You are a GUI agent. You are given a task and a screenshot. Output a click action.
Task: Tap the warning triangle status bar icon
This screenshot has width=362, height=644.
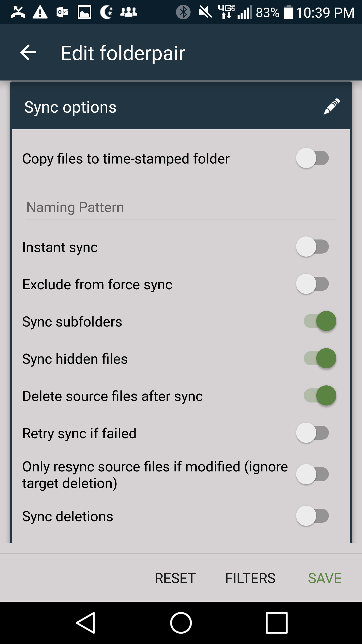(x=40, y=12)
